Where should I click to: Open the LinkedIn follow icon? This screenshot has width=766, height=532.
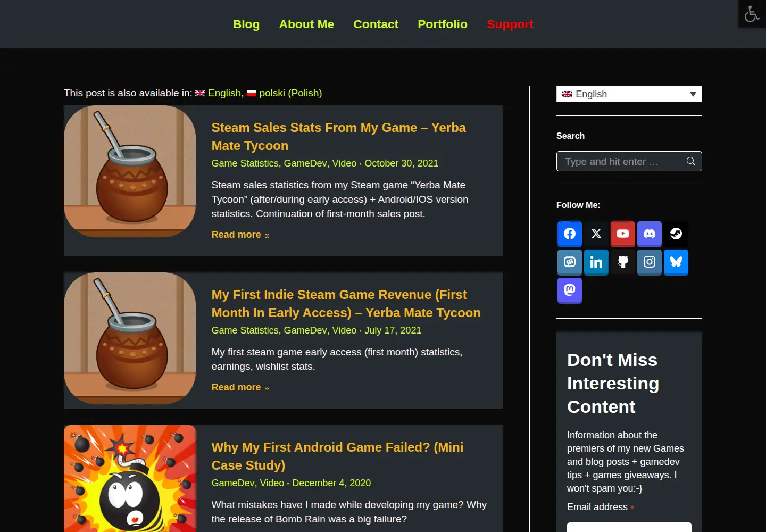[x=596, y=262]
